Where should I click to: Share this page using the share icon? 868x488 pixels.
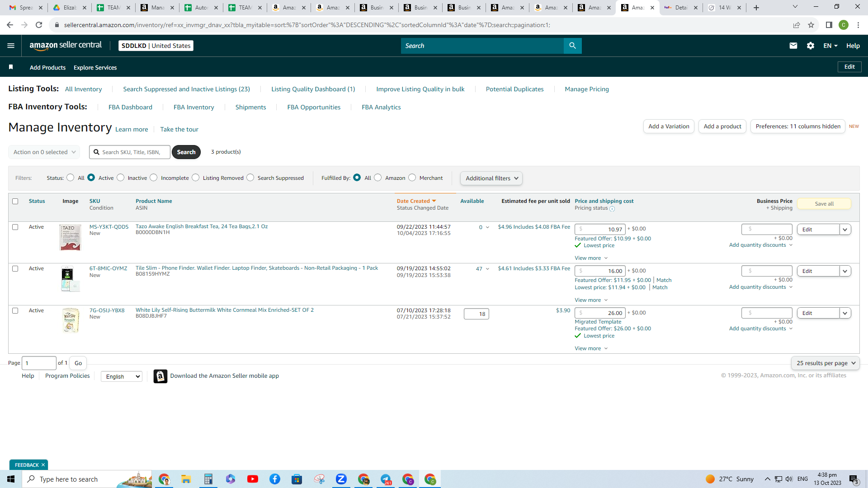coord(797,25)
